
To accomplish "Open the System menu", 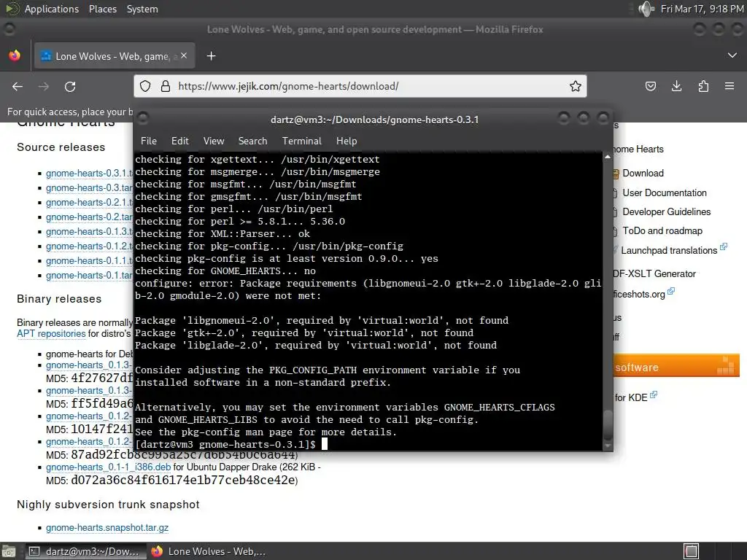I will tap(142, 9).
